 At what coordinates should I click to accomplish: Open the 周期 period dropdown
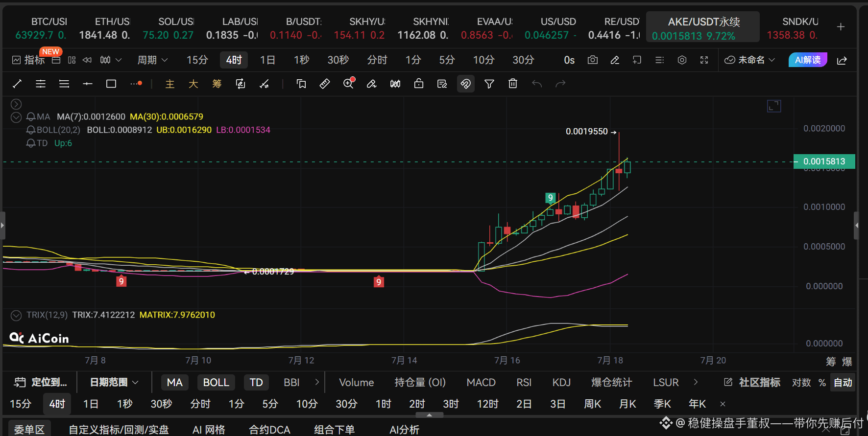[152, 60]
